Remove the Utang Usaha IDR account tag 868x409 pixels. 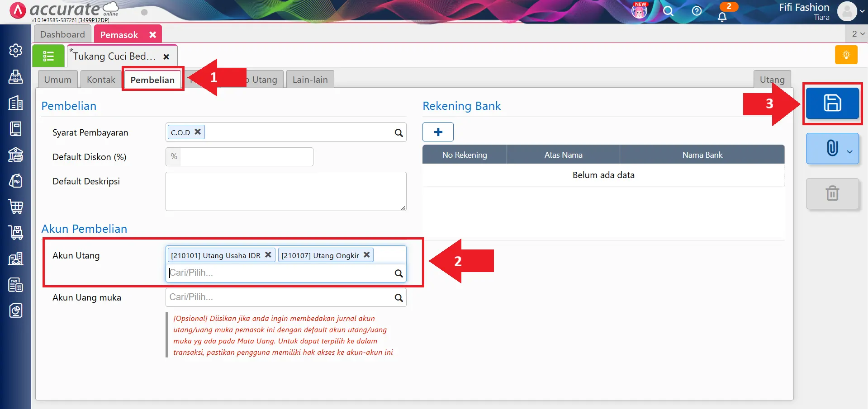pyautogui.click(x=268, y=255)
